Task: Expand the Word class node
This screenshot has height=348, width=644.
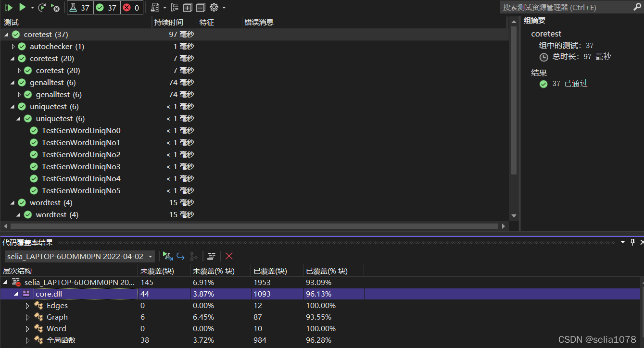Action: [x=27, y=329]
